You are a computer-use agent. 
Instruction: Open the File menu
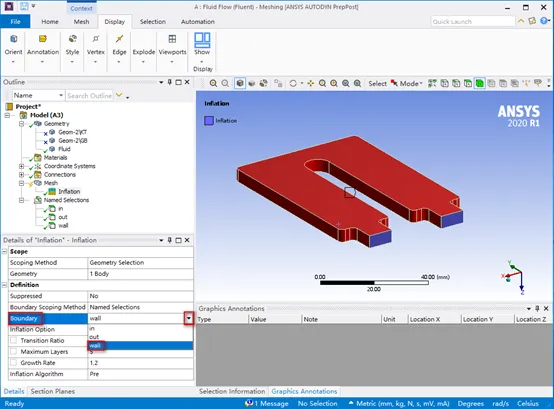click(x=15, y=22)
